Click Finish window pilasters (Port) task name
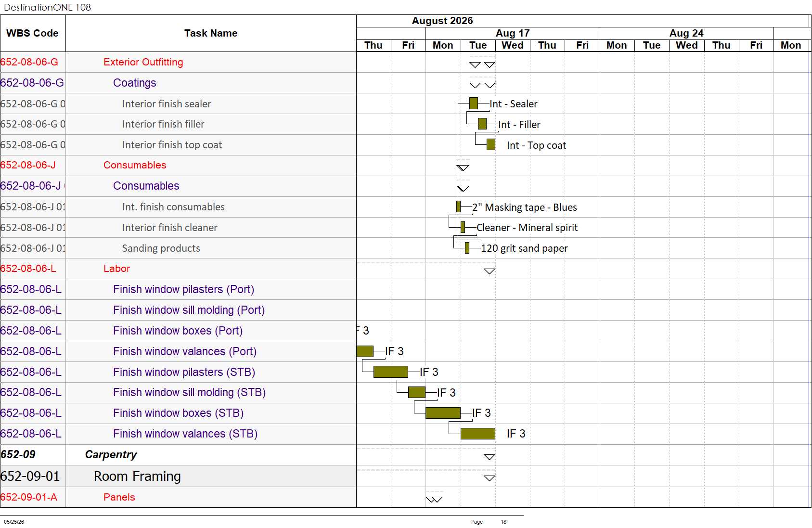This screenshot has height=528, width=812. pyautogui.click(x=184, y=289)
